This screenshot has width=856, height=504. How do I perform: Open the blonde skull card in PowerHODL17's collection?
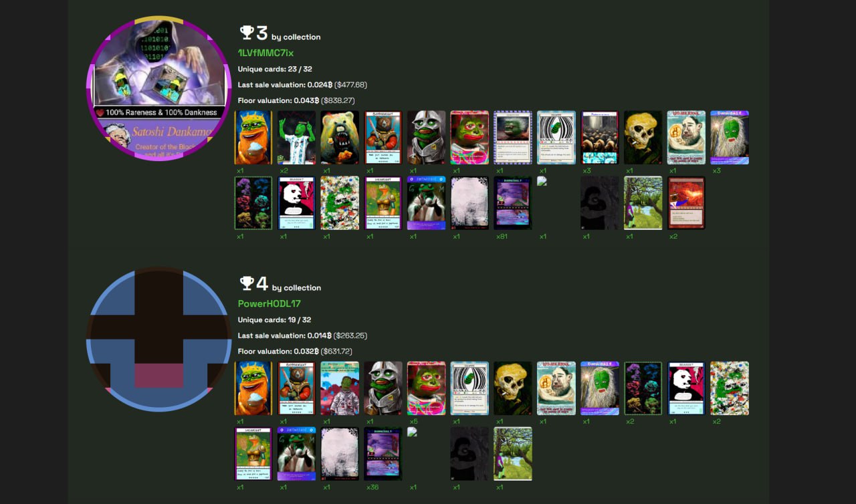[513, 388]
